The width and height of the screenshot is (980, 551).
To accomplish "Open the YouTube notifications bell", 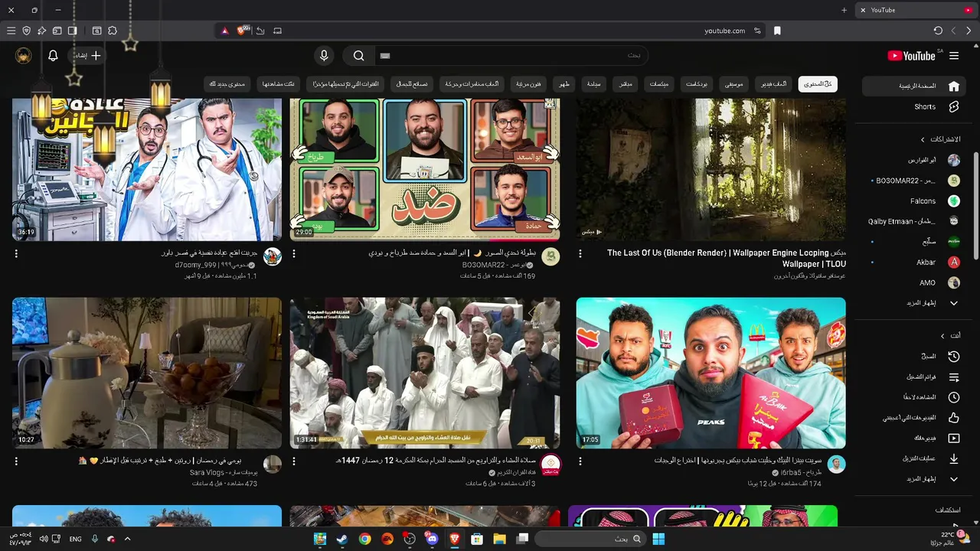I will pos(53,55).
